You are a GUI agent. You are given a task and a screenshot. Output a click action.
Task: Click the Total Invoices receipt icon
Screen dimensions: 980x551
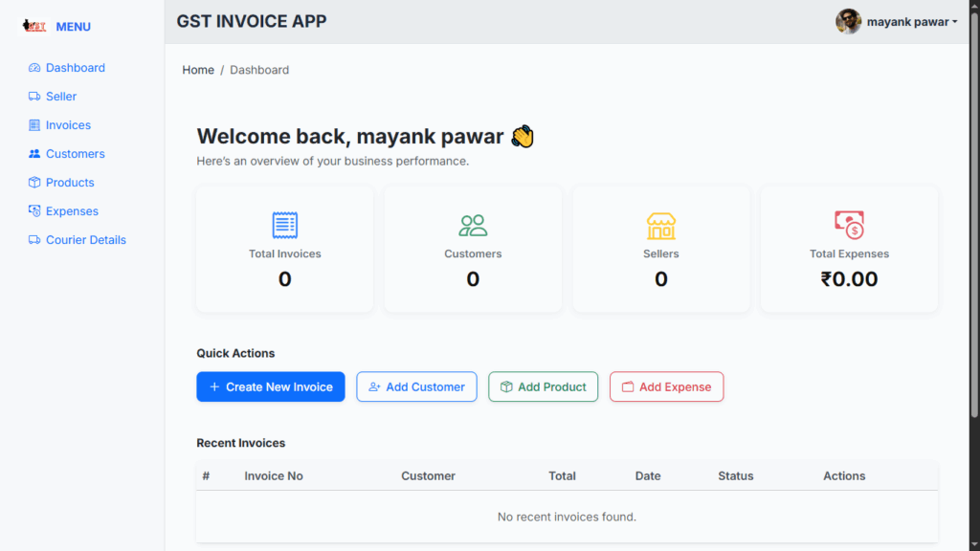pyautogui.click(x=285, y=226)
